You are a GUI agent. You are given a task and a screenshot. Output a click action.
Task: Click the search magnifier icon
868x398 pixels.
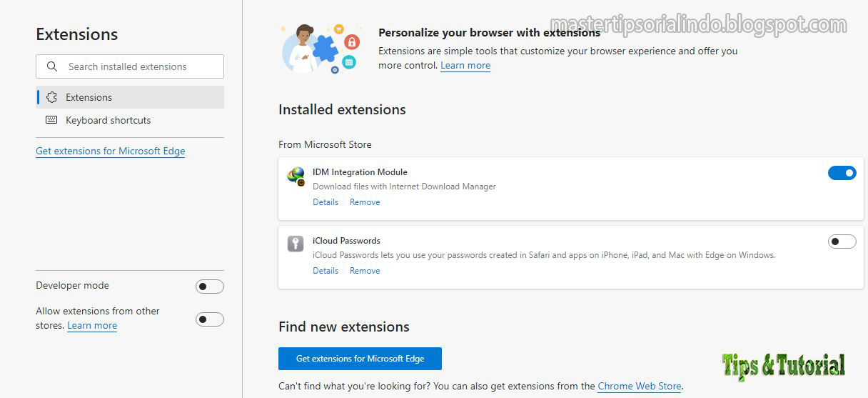(52, 66)
